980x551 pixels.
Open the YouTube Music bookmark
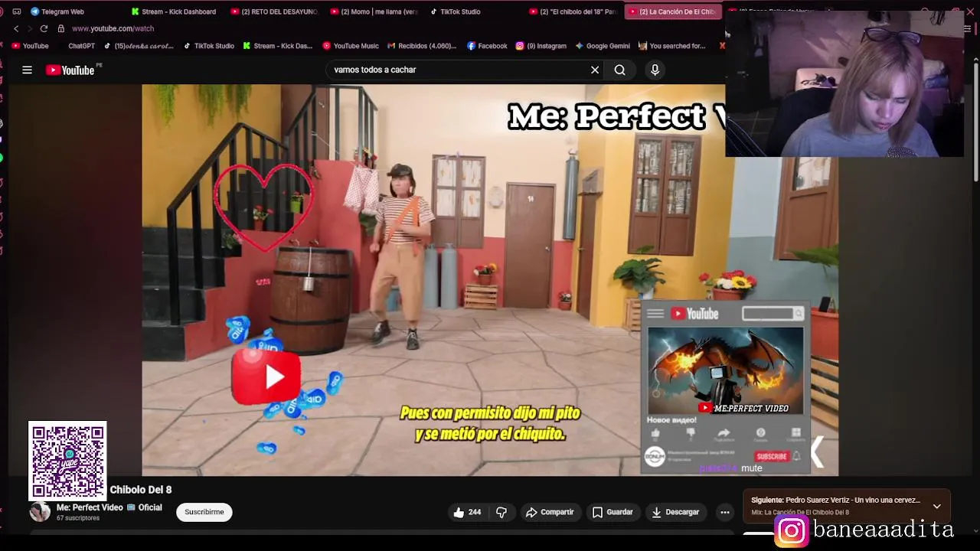[x=351, y=46]
